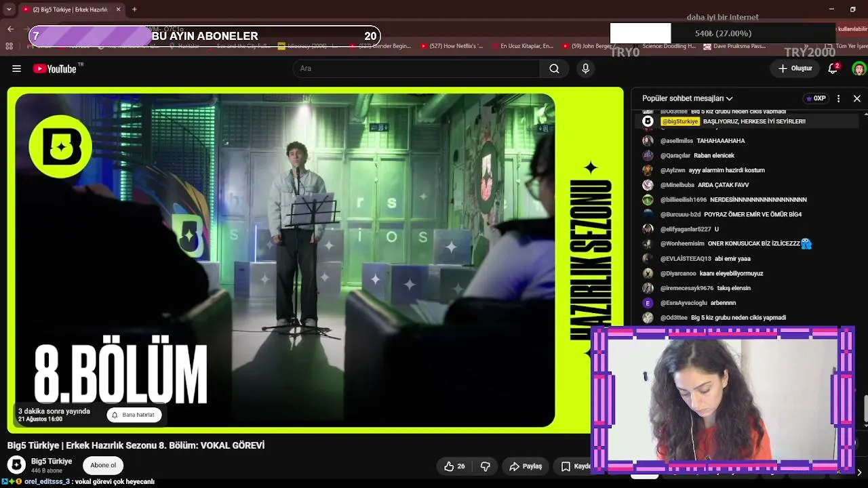The image size is (868, 488).
Task: Open the browser apps grid shortcut
Action: [x=9, y=46]
